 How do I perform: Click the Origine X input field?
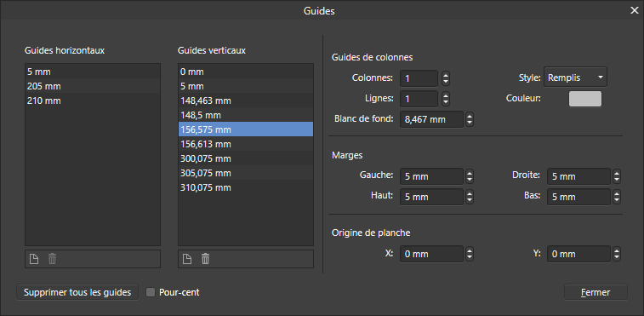pos(431,254)
